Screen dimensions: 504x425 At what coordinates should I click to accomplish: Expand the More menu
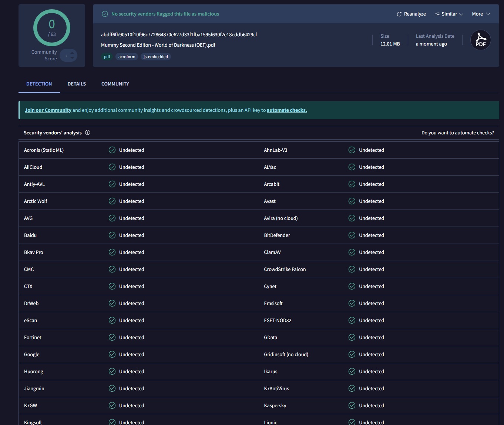481,14
